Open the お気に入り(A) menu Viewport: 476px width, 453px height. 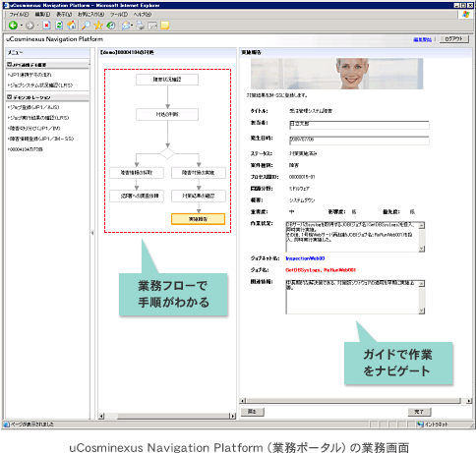[x=90, y=15]
